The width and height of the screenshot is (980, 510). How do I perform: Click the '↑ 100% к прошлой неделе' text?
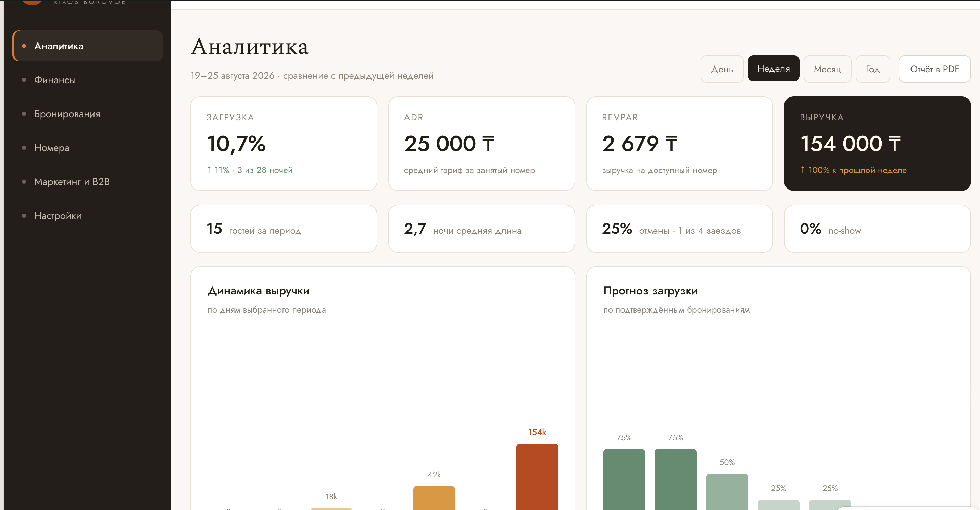[x=853, y=170]
